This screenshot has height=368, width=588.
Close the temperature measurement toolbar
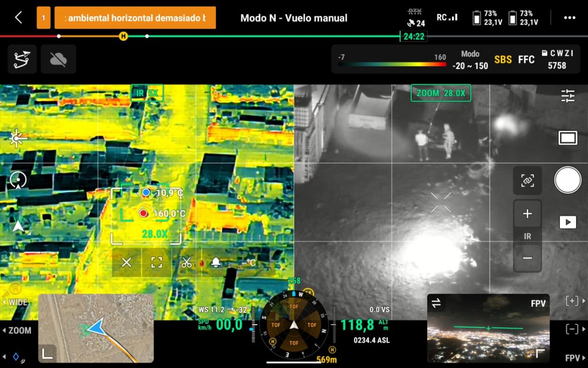tap(127, 263)
